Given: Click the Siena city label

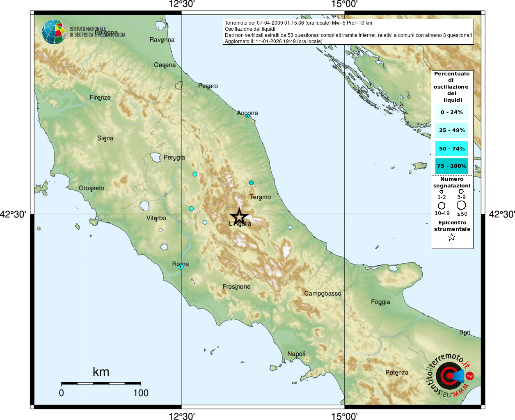Looking at the screenshot, I should click(x=105, y=138).
